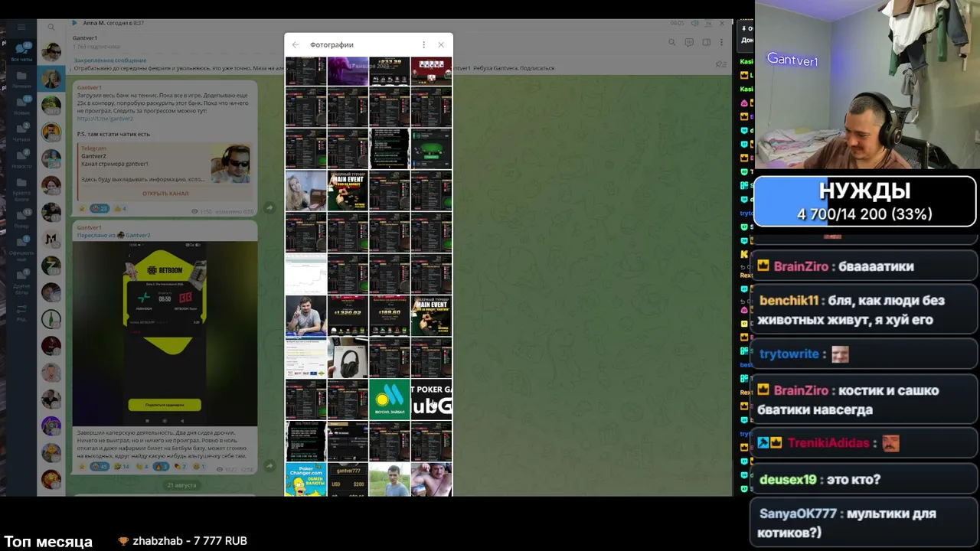Open channel discussion comments icon
The width and height of the screenshot is (980, 551).
[x=689, y=43]
